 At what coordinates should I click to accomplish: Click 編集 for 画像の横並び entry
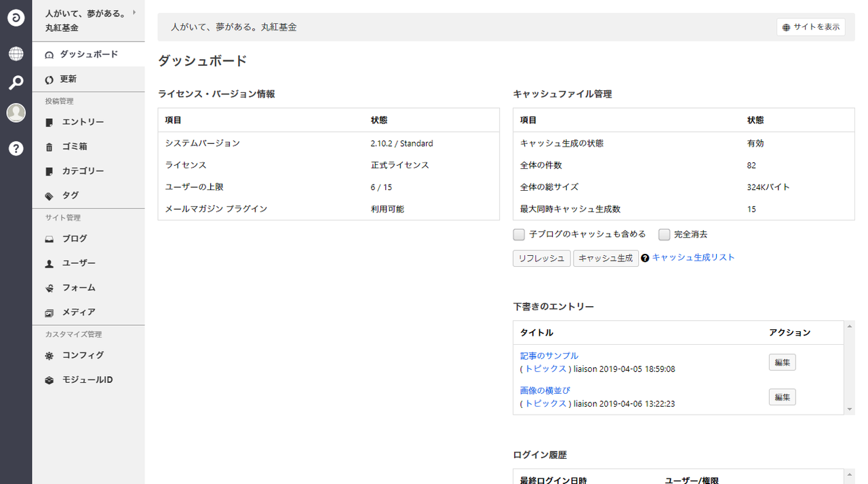(x=782, y=397)
